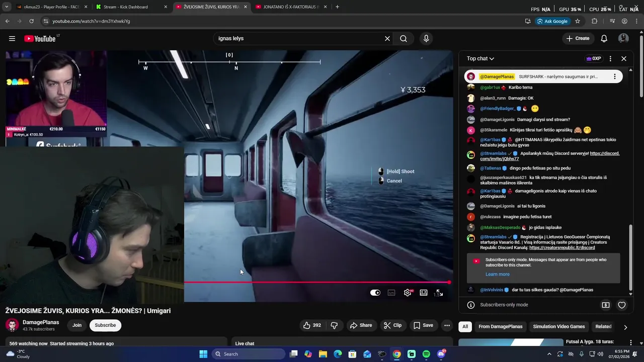Install app icon in address bar
Screen dimensions: 644x362
528,21
